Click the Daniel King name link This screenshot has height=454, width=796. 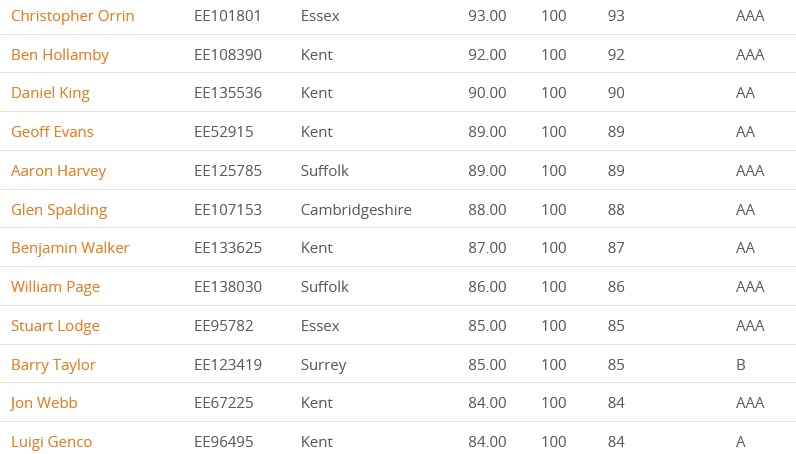(50, 93)
